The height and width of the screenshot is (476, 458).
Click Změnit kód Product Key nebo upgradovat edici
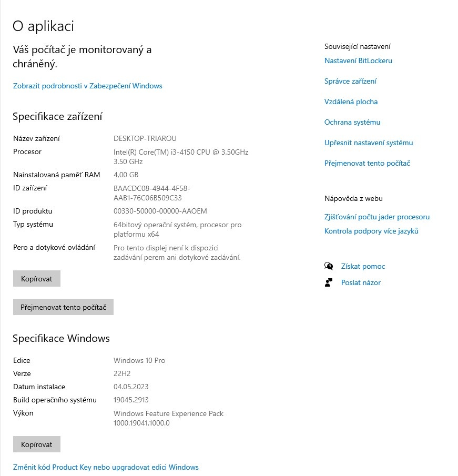[106, 467]
